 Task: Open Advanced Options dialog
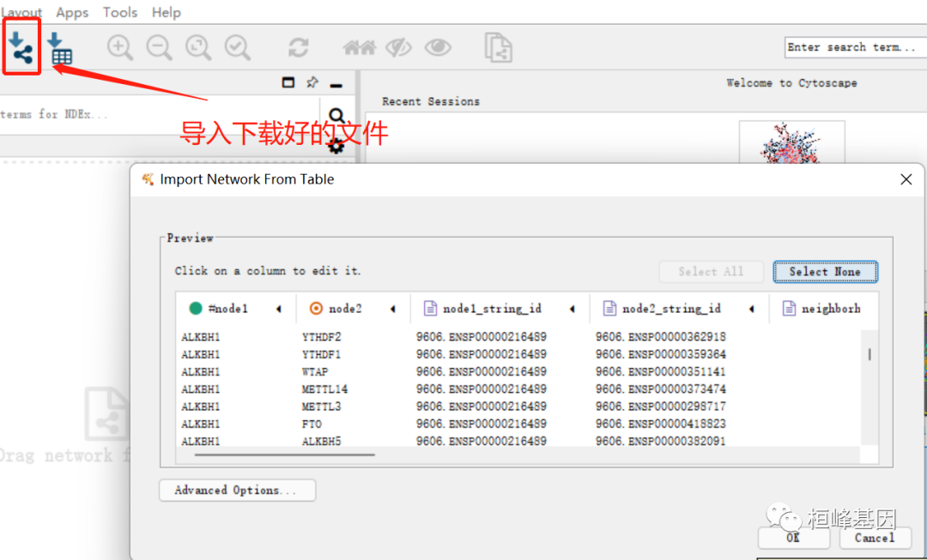pos(238,491)
